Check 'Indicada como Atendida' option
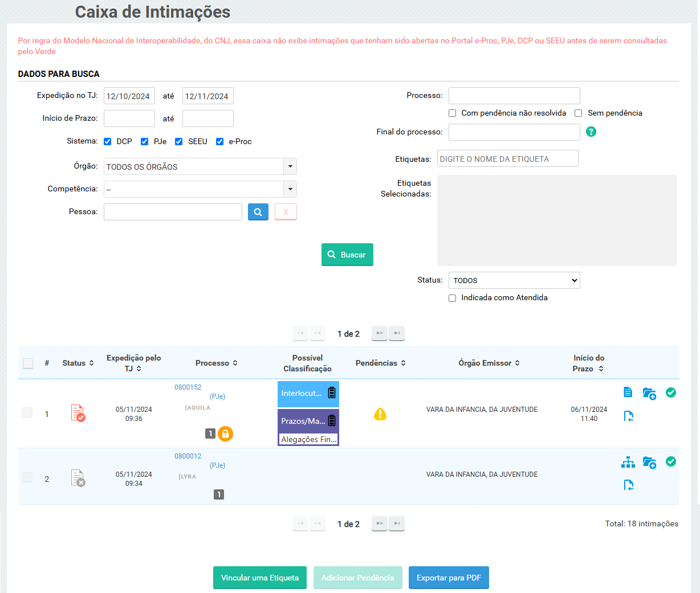This screenshot has height=593, width=700. 453,298
